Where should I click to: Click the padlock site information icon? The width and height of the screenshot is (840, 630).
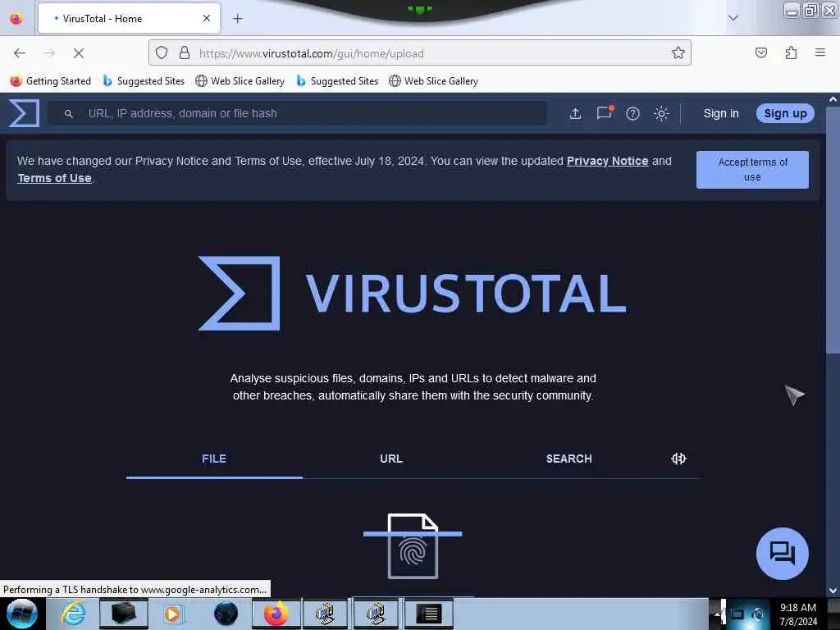point(185,52)
